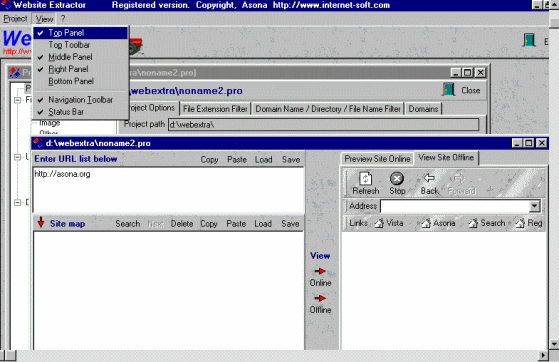This screenshot has width=559, height=362.
Task: Open the Search link home icon
Action: pyautogui.click(x=473, y=223)
